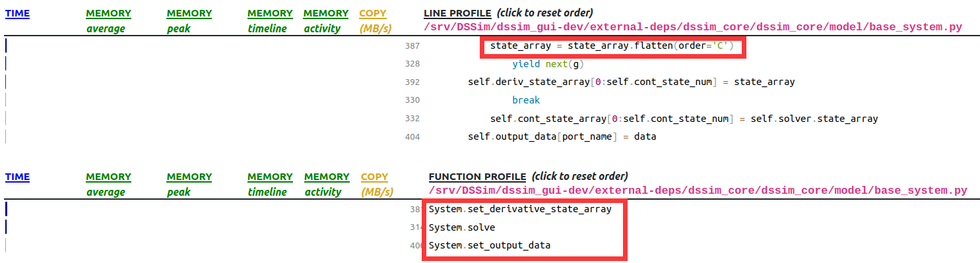Click line number 392
Viewport: 980px width, 263px height.
tap(412, 82)
